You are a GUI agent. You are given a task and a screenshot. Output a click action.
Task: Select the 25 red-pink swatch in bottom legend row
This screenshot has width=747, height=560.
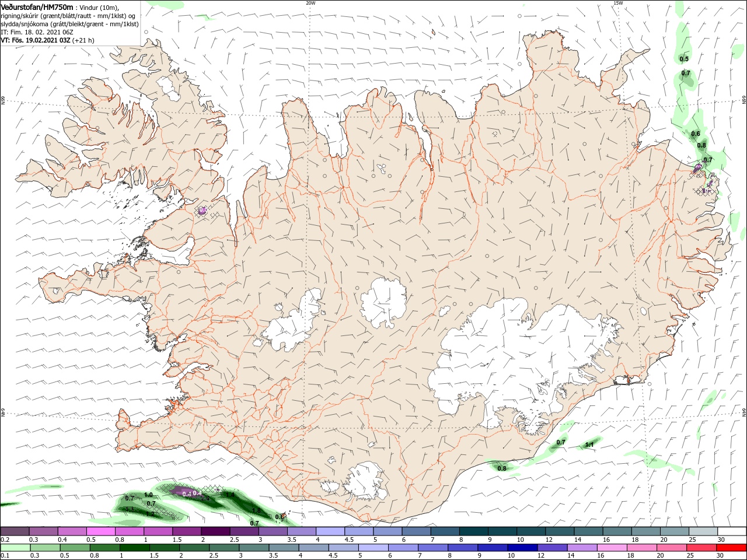(700, 548)
